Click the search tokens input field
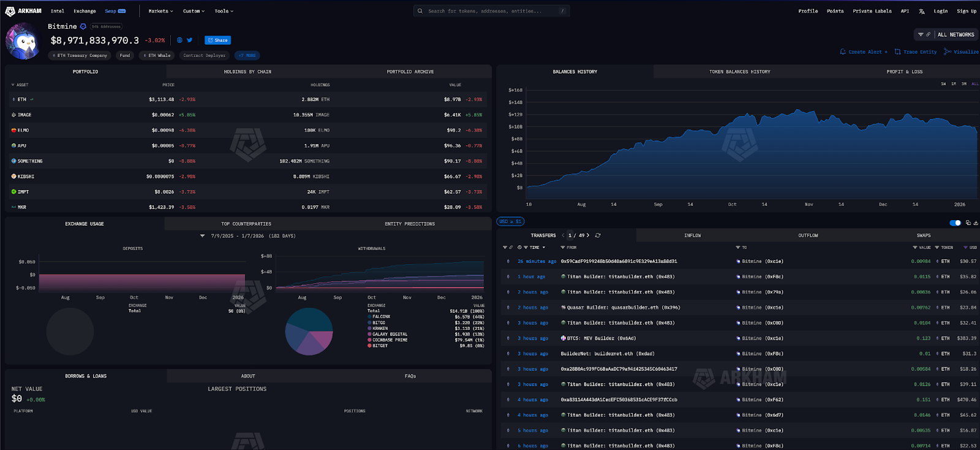Screen dimensions: 980x450 pos(491,11)
